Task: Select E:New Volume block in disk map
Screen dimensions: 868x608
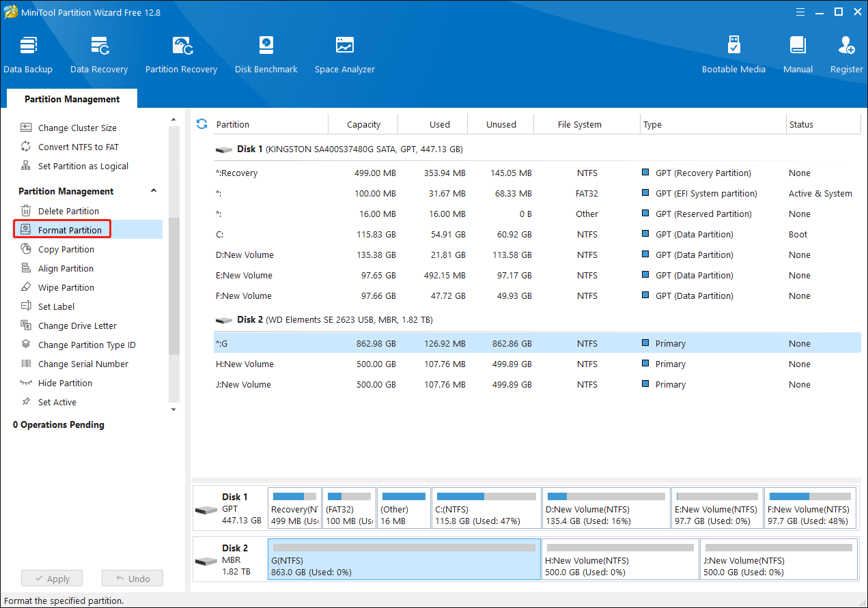Action: click(x=717, y=508)
